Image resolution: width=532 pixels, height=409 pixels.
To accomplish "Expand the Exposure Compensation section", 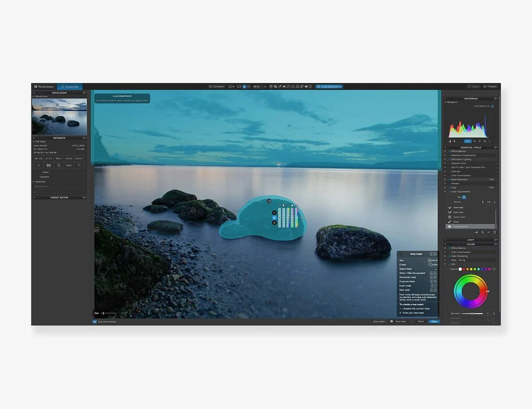I will coord(445,155).
